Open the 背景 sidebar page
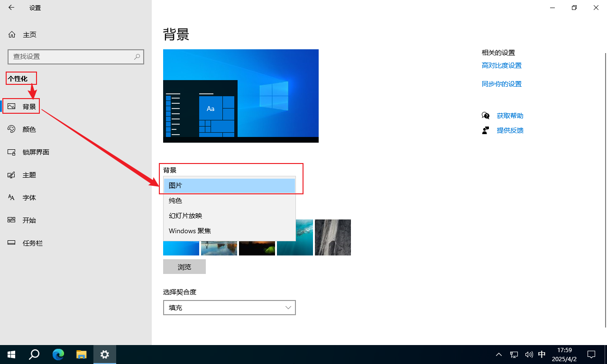The width and height of the screenshot is (607, 364). pyautogui.click(x=76, y=107)
